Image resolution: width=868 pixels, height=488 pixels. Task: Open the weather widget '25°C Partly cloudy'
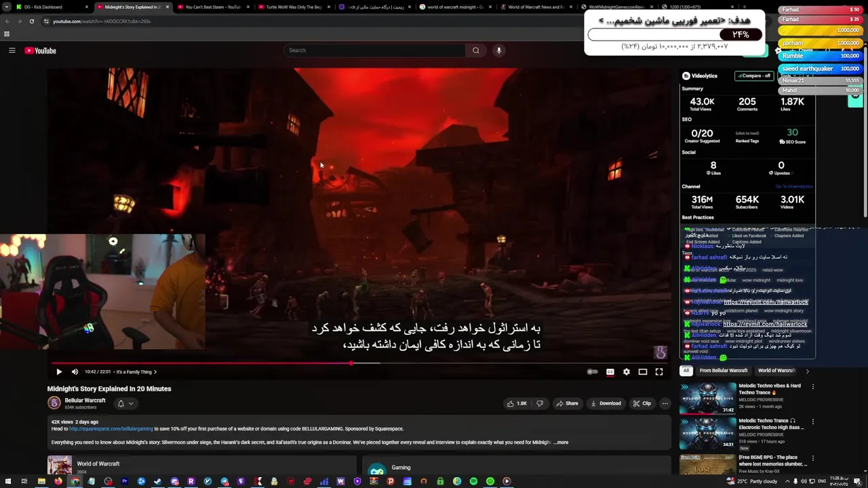click(x=751, y=481)
